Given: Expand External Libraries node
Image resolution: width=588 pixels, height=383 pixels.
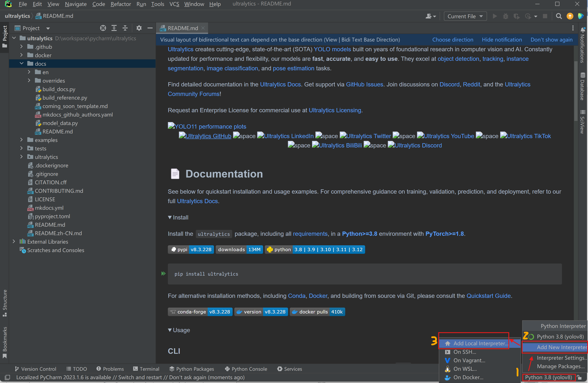Looking at the screenshot, I should (14, 241).
